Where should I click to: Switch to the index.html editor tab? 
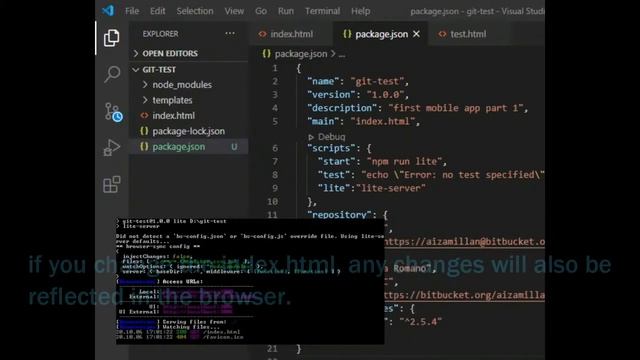(291, 34)
